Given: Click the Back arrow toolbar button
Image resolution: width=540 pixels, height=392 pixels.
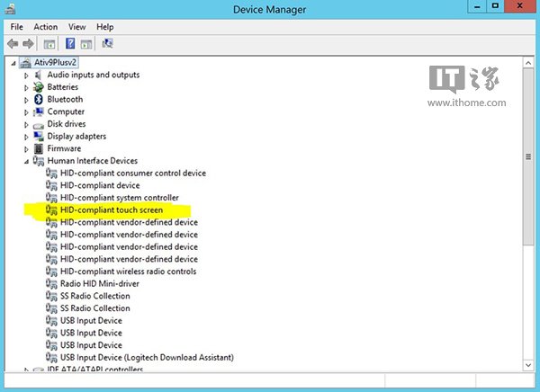Looking at the screenshot, I should coord(13,43).
